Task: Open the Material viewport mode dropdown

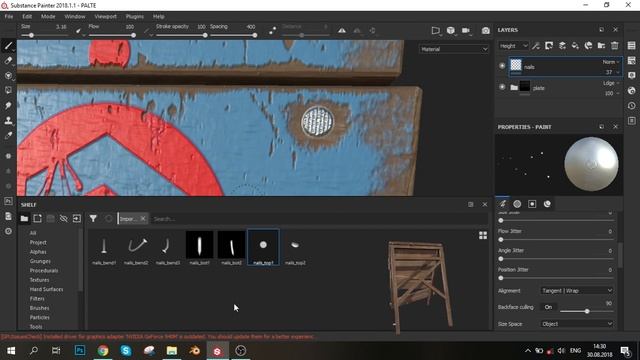Action: pyautogui.click(x=454, y=49)
